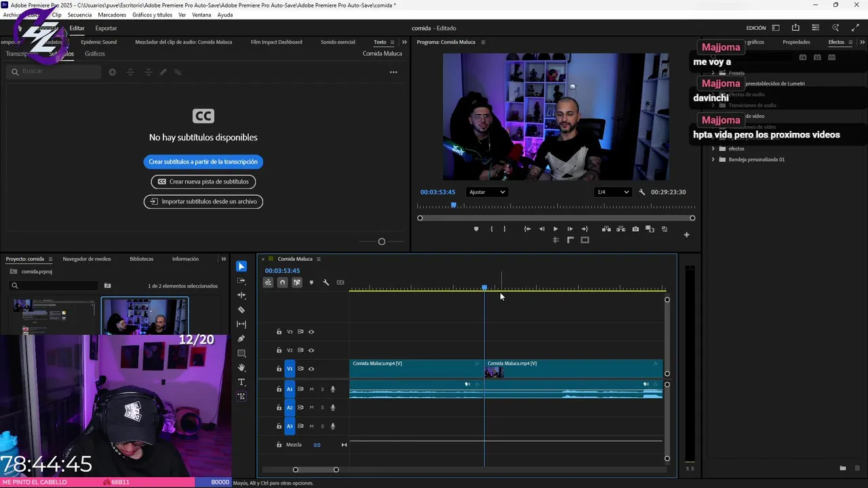Viewport: 868px width, 488px height.
Task: Click the Lift button in Program monitor
Action: [x=606, y=229]
